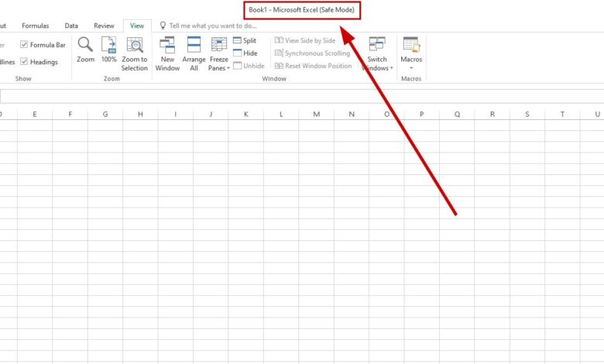Select the View tab
Screen dimensions: 604x364
[137, 26]
